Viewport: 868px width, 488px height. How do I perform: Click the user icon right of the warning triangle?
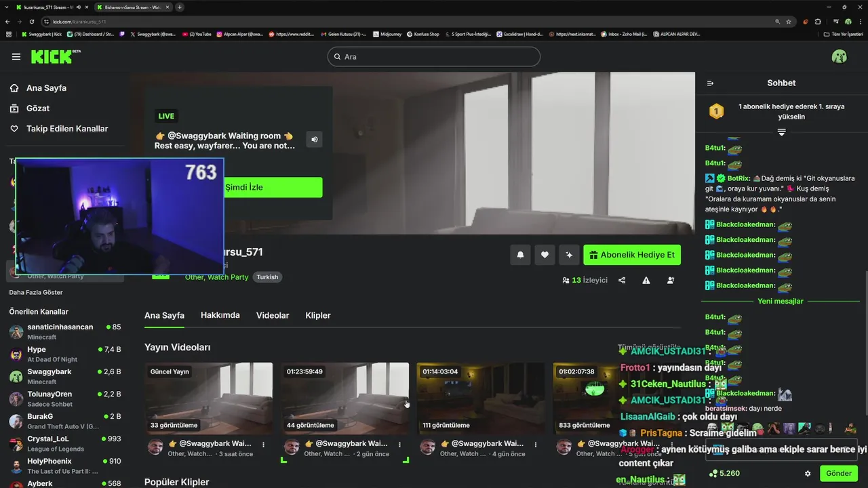point(671,280)
